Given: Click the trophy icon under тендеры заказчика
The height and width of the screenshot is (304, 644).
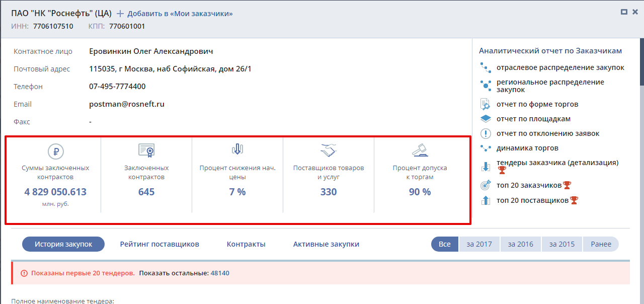Looking at the screenshot, I should pos(502,170).
